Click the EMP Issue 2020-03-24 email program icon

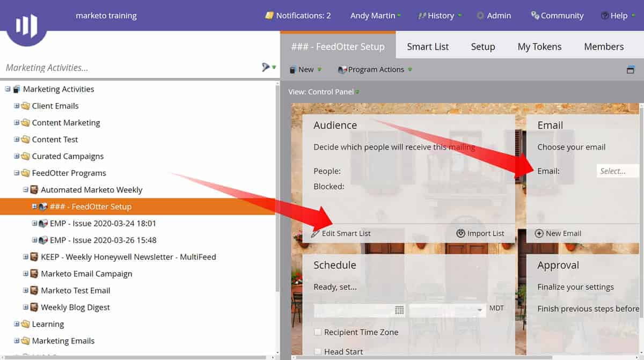pyautogui.click(x=43, y=224)
